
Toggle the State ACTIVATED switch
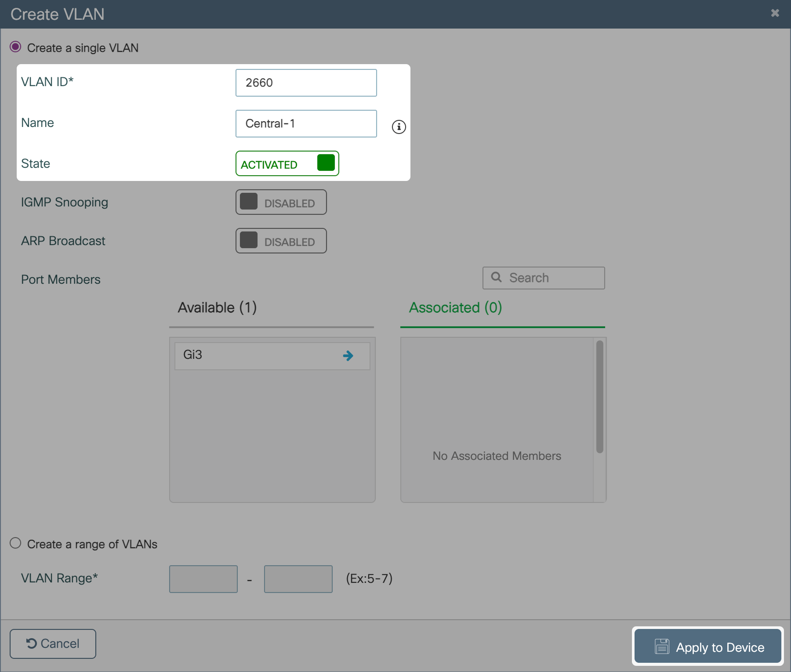[x=287, y=163]
